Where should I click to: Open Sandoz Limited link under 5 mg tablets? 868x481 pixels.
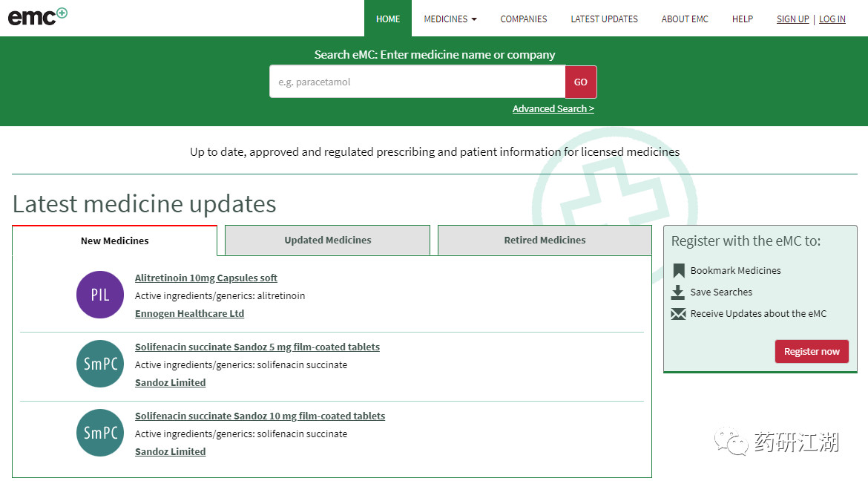[170, 382]
